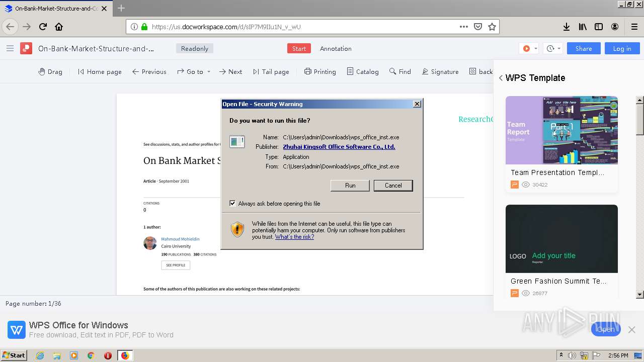The image size is (644, 362).
Task: Click the WPS Office for Windows logo
Action: tap(17, 330)
